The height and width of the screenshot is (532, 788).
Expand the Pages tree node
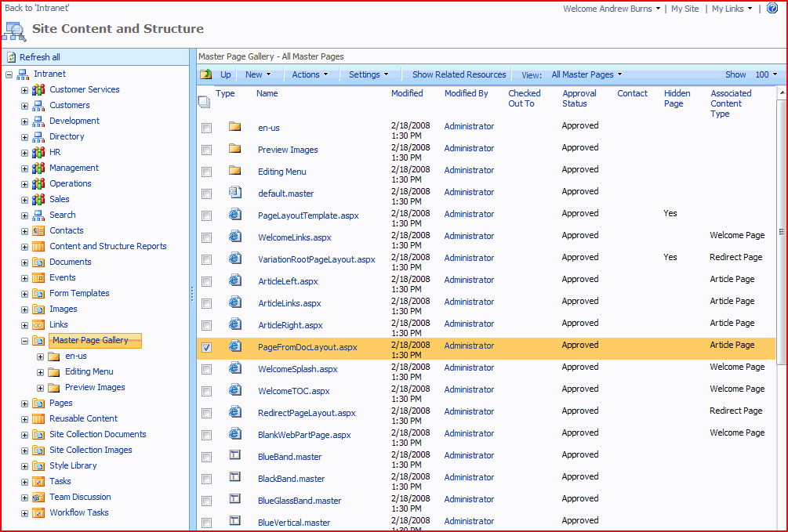point(24,404)
